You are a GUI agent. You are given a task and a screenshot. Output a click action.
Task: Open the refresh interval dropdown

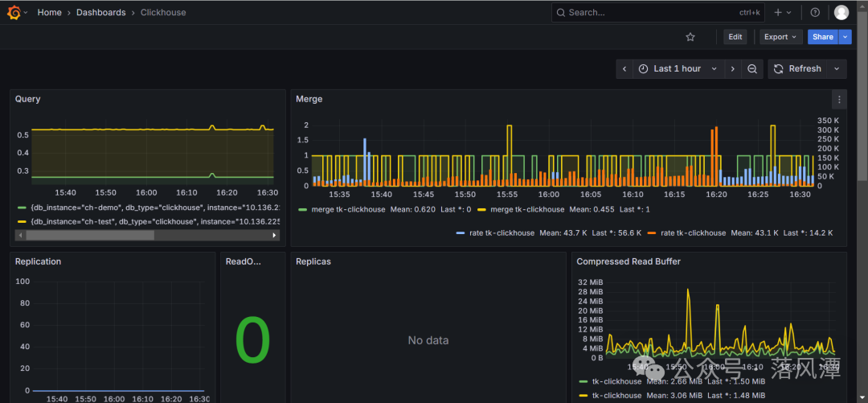[x=837, y=68]
